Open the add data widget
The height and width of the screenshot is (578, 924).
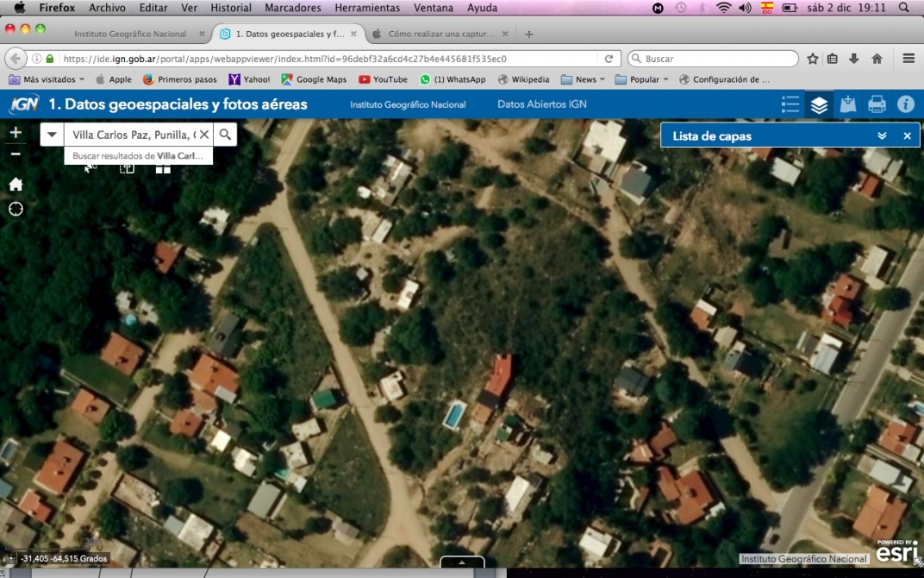click(x=848, y=104)
